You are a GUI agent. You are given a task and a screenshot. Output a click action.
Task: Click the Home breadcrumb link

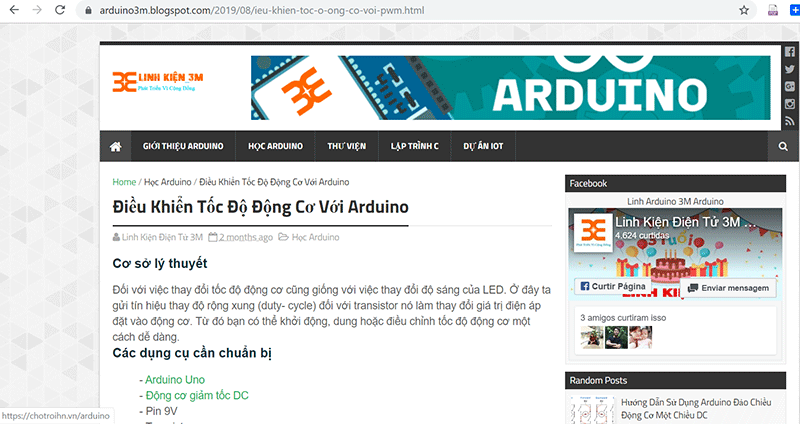click(x=124, y=182)
